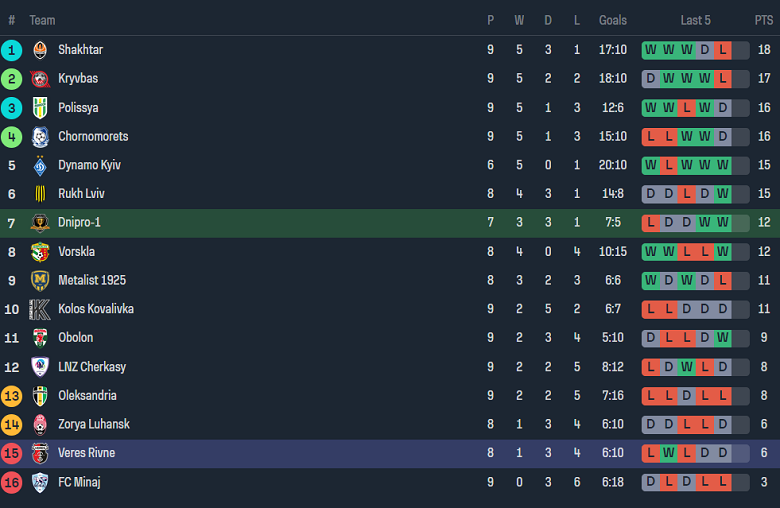Click the Dnipro-1 team badge

(x=40, y=223)
